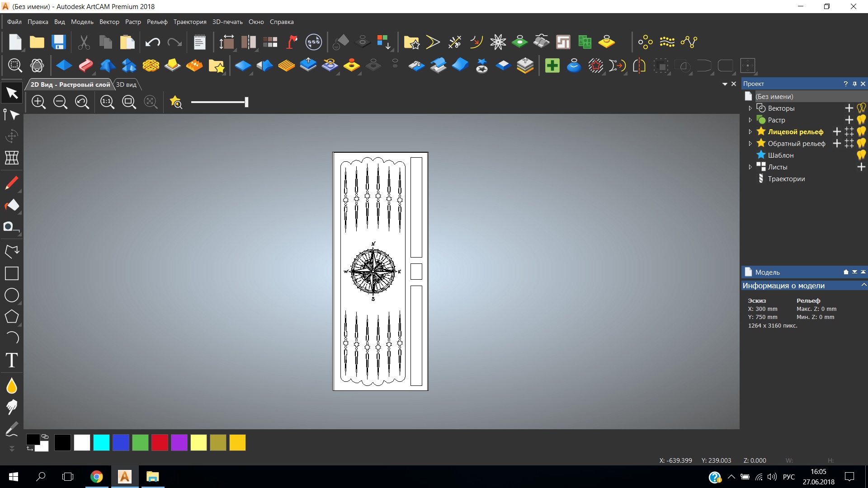Select the Text tool in left toolbar
The height and width of the screenshot is (488, 868).
point(12,361)
